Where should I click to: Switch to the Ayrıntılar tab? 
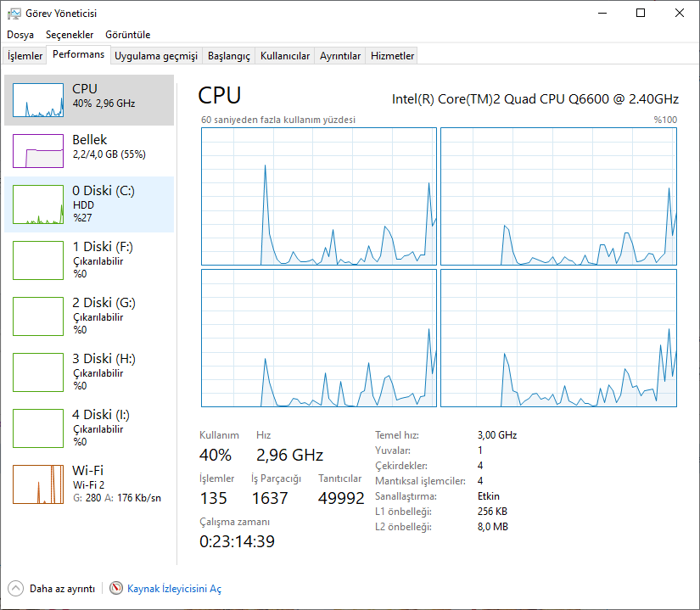pyautogui.click(x=339, y=56)
